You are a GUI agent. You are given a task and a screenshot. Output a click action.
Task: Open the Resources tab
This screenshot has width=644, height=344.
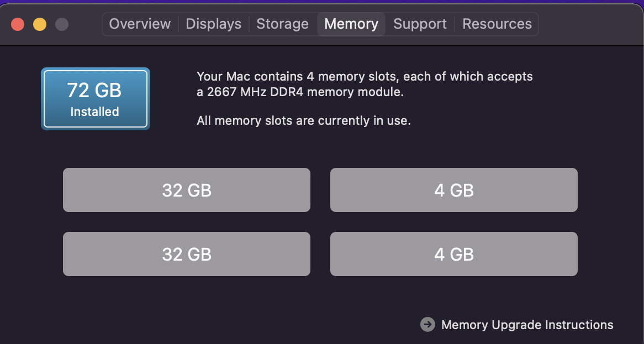point(497,24)
